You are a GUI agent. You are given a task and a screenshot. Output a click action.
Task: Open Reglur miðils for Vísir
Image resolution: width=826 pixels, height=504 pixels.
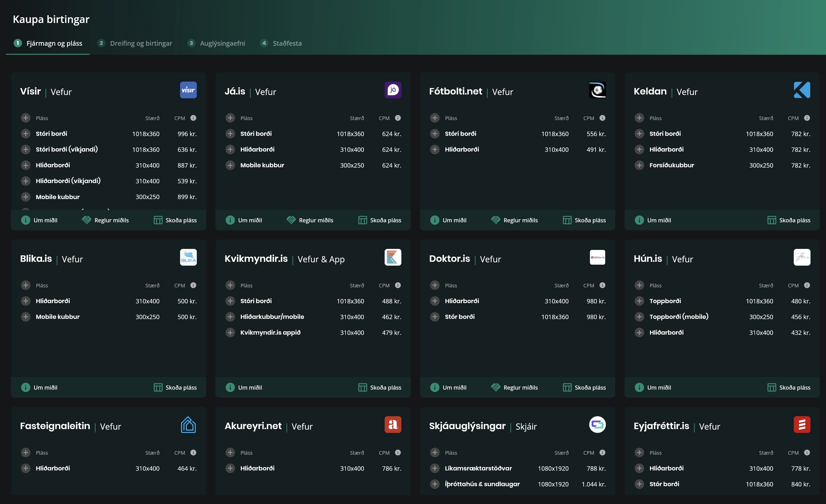[x=105, y=220]
